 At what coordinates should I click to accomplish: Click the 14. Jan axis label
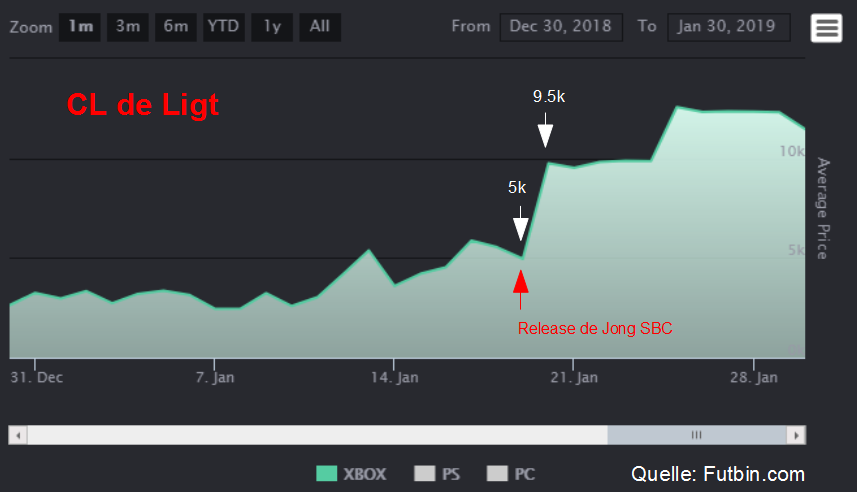394,377
